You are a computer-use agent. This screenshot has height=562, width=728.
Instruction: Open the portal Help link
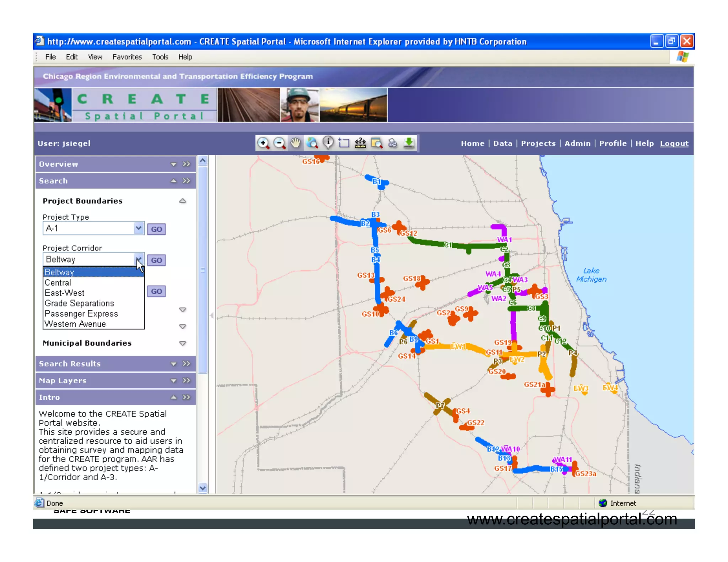click(x=644, y=144)
